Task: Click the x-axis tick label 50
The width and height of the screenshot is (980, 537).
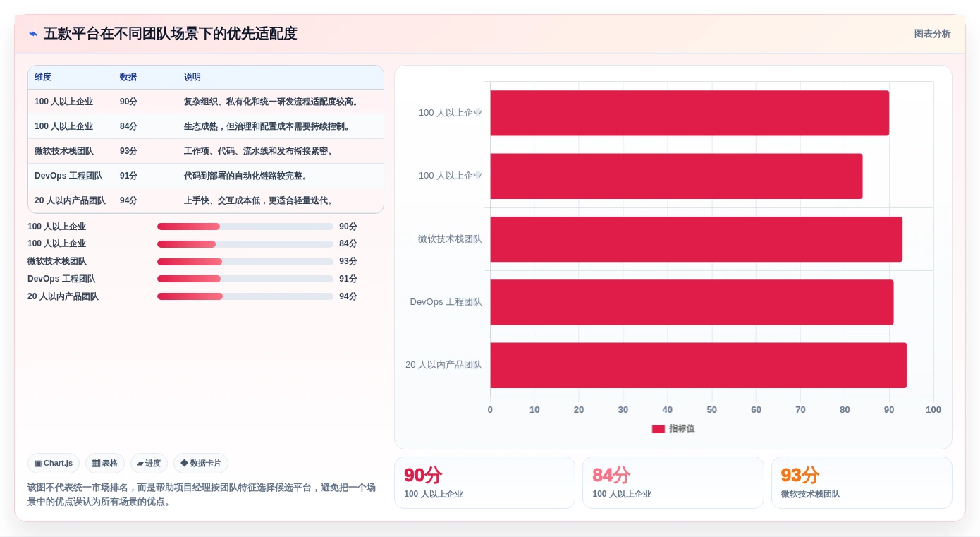Action: [711, 410]
